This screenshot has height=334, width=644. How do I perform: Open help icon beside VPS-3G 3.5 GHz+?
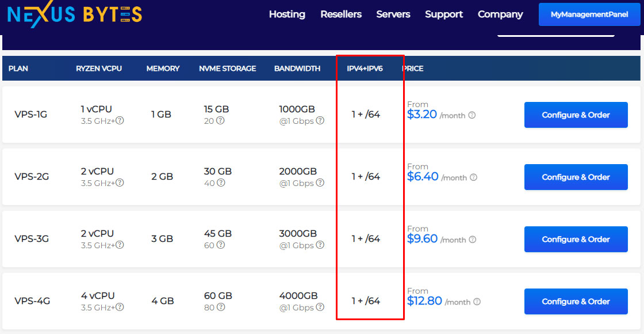tap(120, 245)
